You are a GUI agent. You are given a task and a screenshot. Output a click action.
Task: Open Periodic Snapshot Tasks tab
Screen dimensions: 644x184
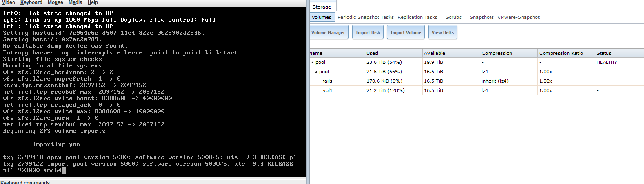coord(366,17)
